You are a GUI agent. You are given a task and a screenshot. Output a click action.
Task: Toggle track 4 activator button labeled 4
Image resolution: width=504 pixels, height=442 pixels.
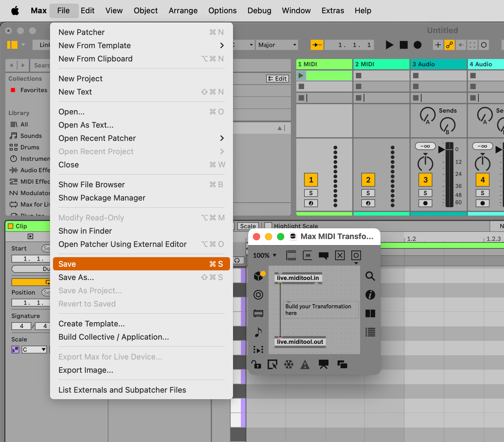482,180
